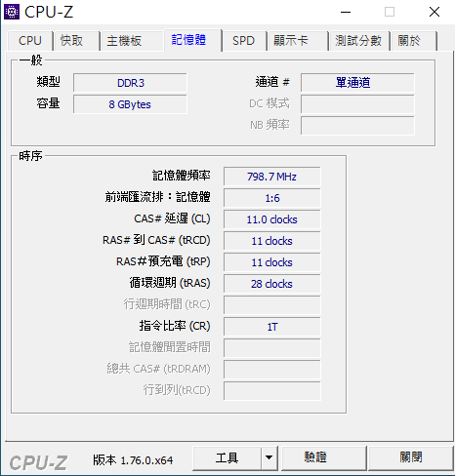This screenshot has height=476, width=455.
Task: Click the 關閉 button
Action: tap(411, 458)
